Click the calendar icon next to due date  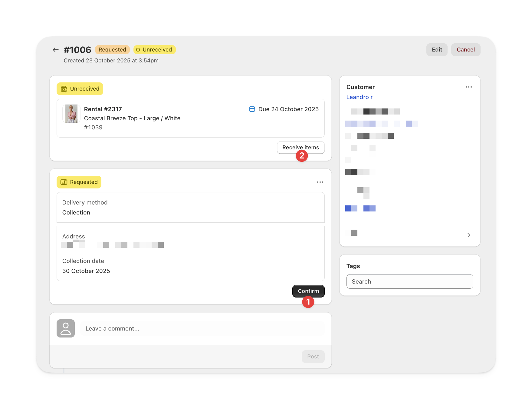(x=252, y=109)
